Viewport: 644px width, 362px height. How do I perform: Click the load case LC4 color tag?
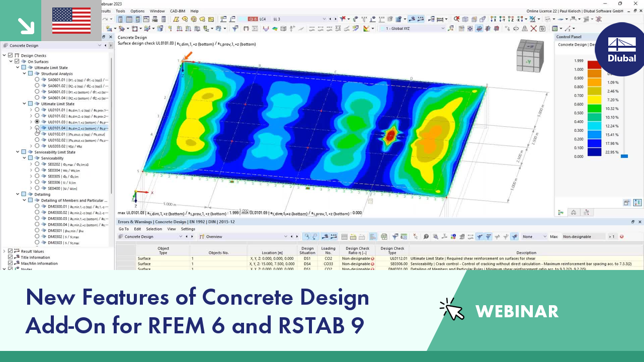[253, 19]
